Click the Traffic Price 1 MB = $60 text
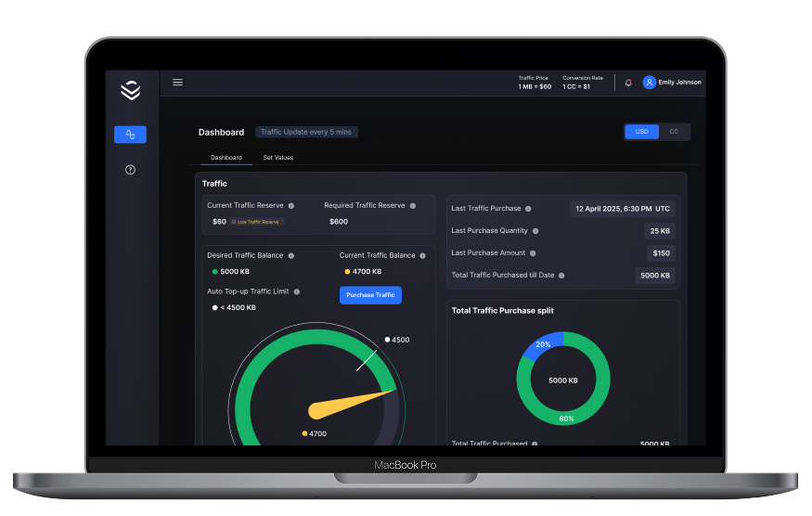The image size is (812, 516). click(x=535, y=83)
